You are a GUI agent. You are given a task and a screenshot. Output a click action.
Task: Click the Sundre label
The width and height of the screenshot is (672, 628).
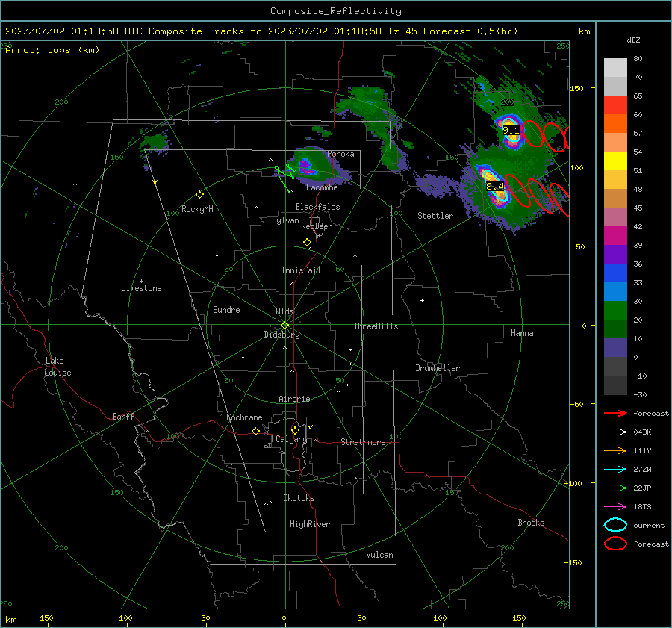pos(226,311)
